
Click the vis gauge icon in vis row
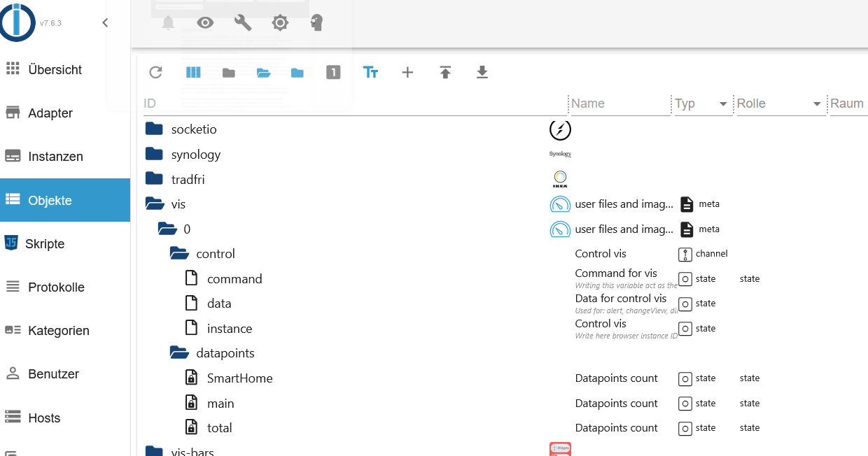(x=560, y=204)
